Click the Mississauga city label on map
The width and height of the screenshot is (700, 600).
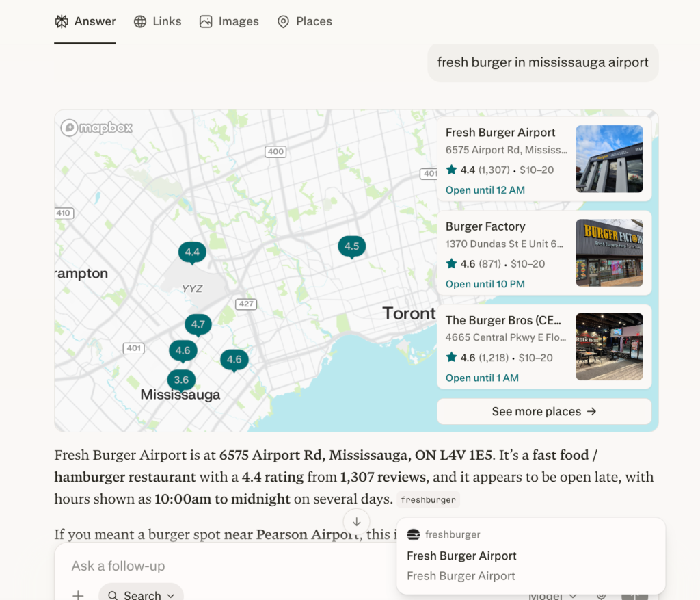click(180, 395)
